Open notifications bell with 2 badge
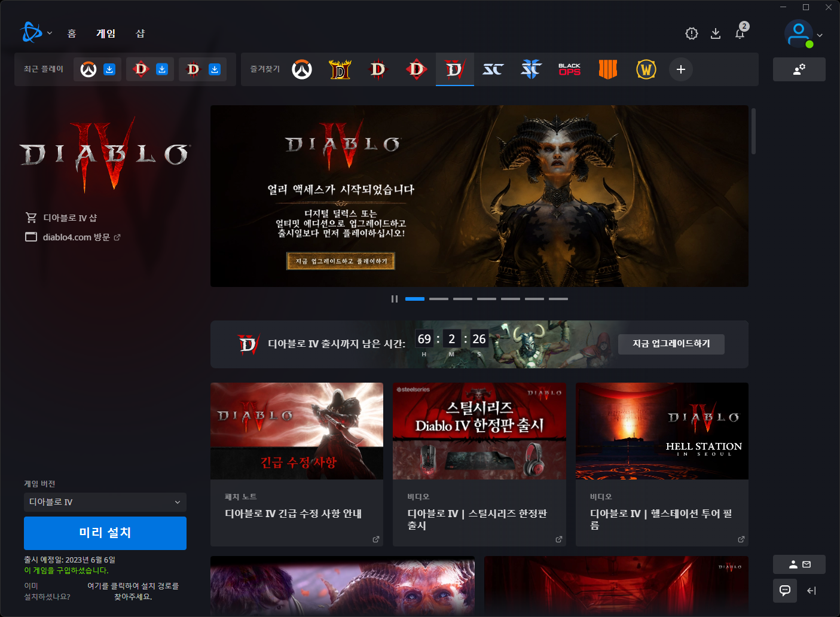The image size is (840, 617). point(740,33)
